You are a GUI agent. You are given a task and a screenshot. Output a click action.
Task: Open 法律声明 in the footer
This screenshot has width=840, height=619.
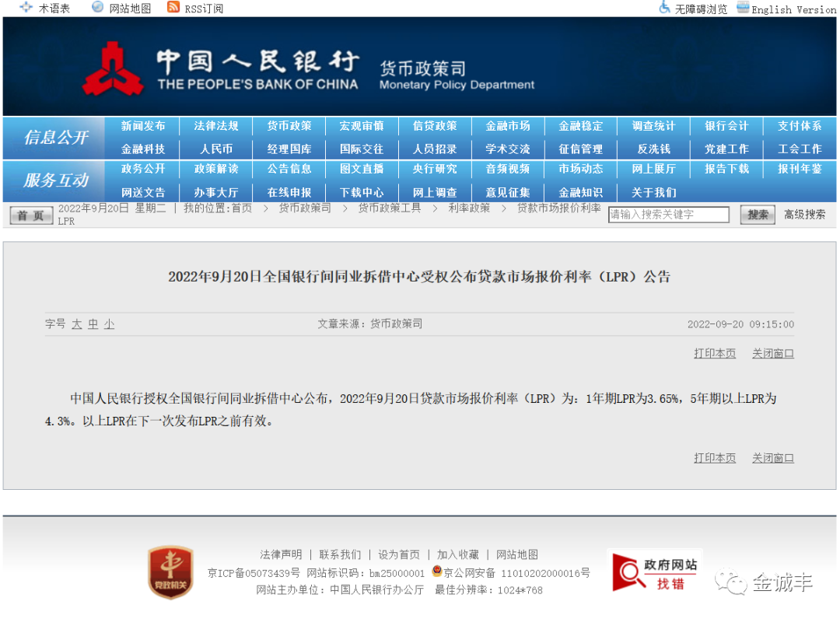click(x=281, y=554)
